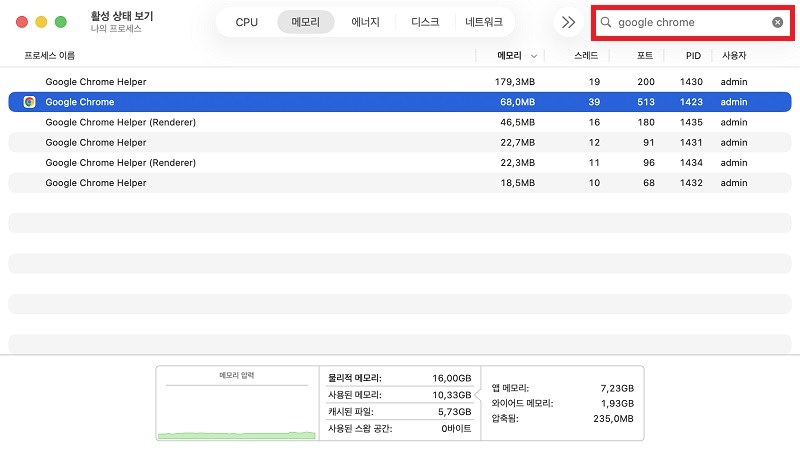The width and height of the screenshot is (800, 453).
Task: Click the search field containing google chrome
Action: tap(691, 22)
